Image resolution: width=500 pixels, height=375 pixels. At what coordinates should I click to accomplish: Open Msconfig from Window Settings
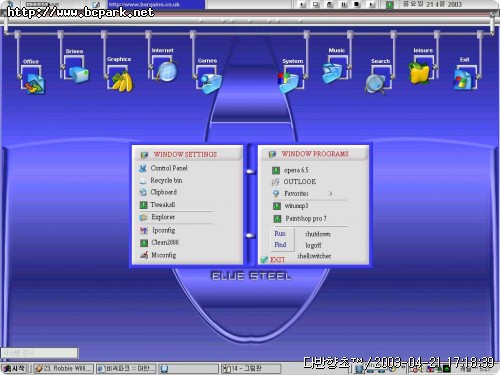pyautogui.click(x=164, y=255)
